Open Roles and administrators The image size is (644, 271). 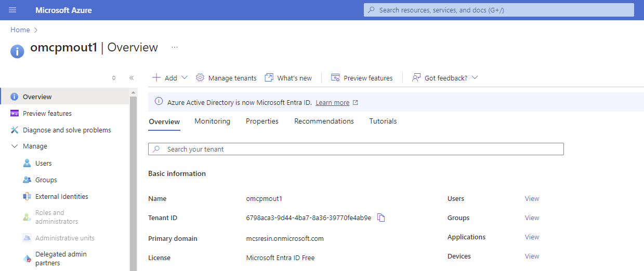(x=57, y=217)
